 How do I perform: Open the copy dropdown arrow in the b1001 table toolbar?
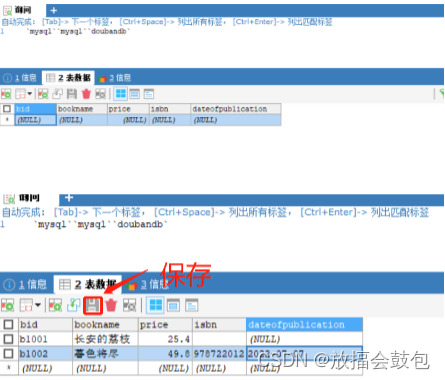coord(37,305)
